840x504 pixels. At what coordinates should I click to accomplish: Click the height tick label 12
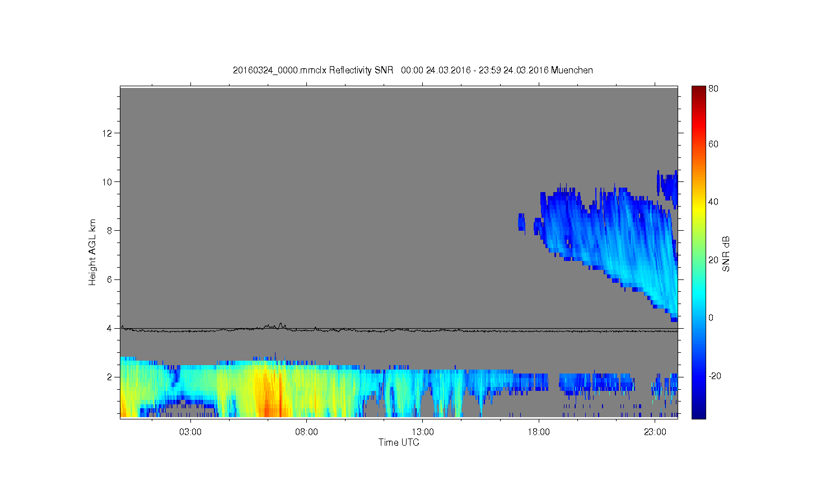coord(108,133)
